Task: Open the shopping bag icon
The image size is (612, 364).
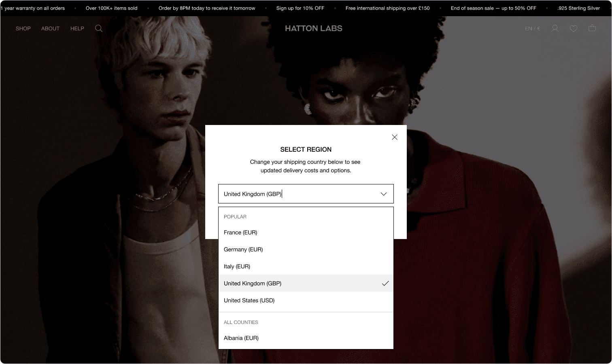Action: (x=592, y=28)
